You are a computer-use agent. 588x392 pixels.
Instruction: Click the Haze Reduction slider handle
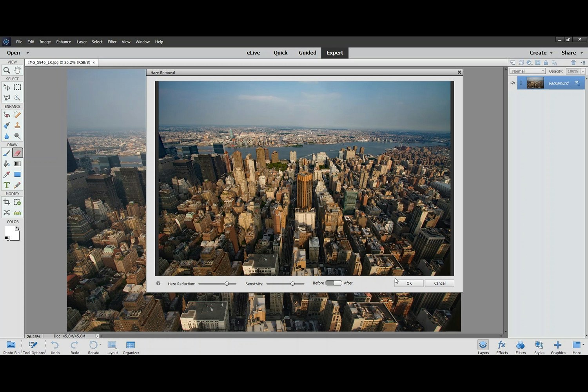point(227,283)
